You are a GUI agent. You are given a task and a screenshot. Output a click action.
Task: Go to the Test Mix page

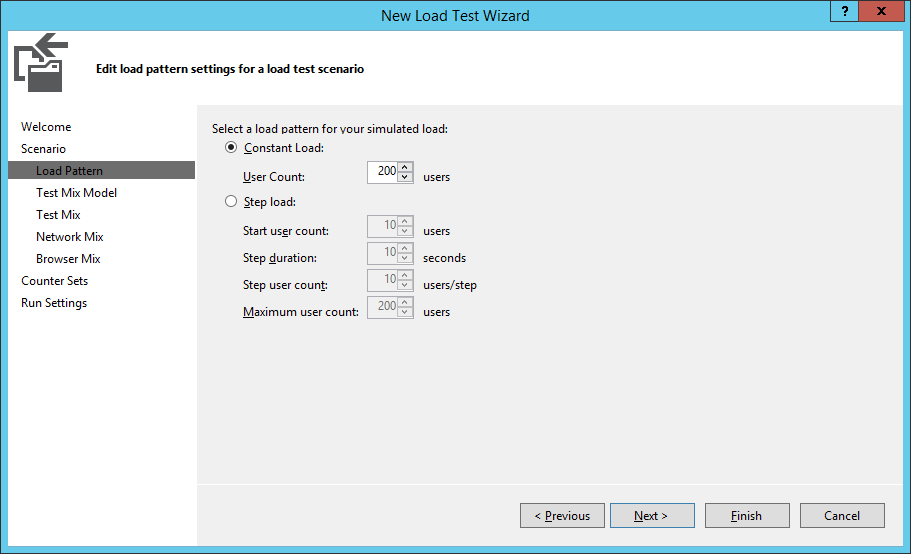click(x=58, y=215)
